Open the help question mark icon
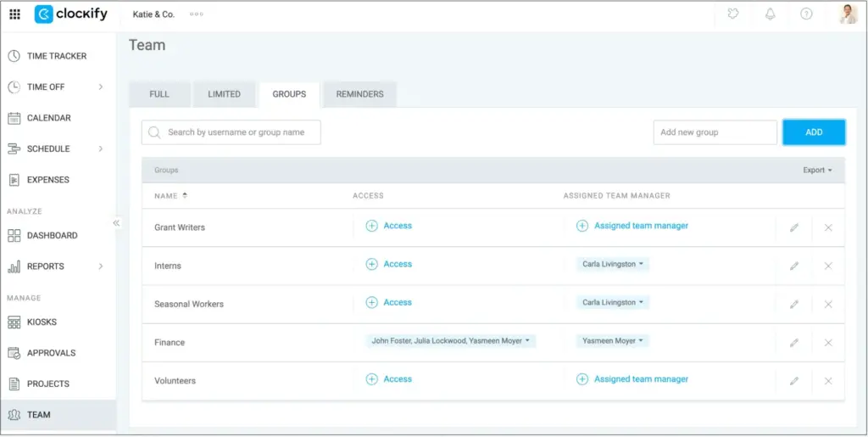The image size is (868, 437). (807, 14)
